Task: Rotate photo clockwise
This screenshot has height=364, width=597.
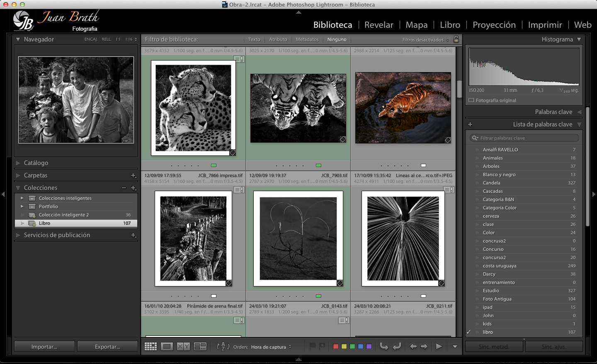Action: pyautogui.click(x=397, y=346)
